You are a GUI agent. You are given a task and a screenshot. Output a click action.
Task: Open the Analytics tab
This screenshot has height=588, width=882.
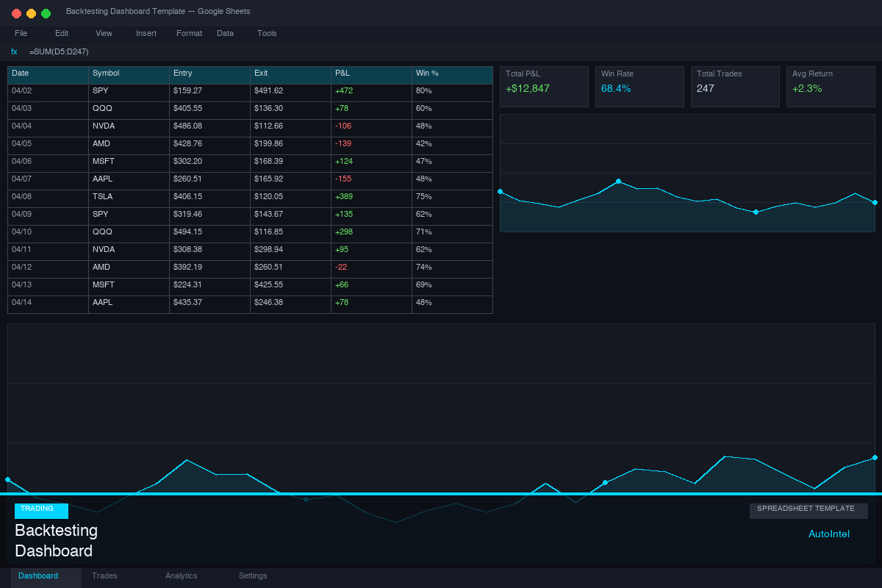[x=181, y=576]
